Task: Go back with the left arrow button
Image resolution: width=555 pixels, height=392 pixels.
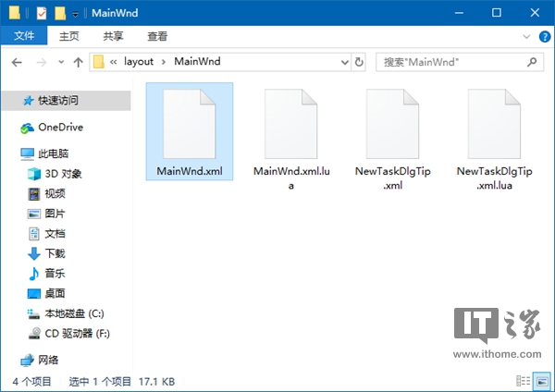Action: pyautogui.click(x=17, y=63)
